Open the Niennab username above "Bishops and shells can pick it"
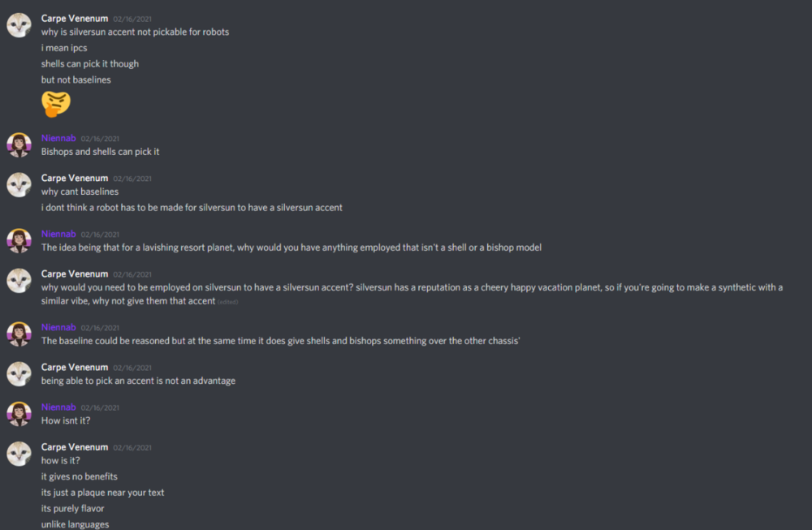 tap(58, 138)
